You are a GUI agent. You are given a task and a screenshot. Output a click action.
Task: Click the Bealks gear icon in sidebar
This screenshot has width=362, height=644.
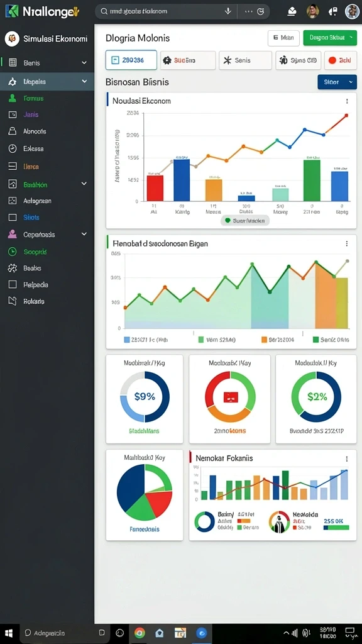pos(13,268)
